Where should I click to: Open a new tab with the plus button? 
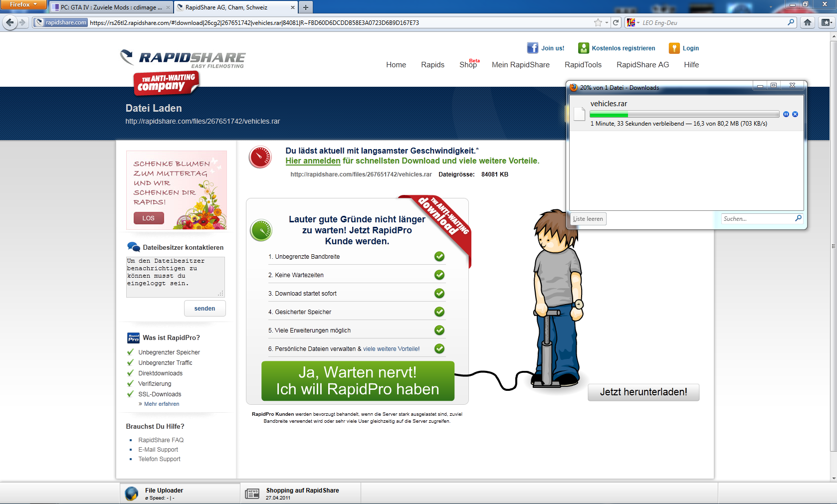tap(306, 7)
